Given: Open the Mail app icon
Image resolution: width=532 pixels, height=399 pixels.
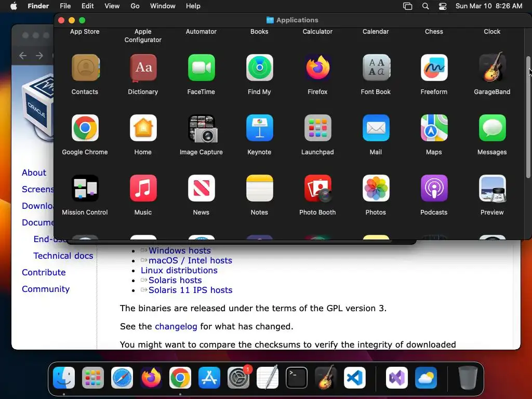Looking at the screenshot, I should coord(376,128).
